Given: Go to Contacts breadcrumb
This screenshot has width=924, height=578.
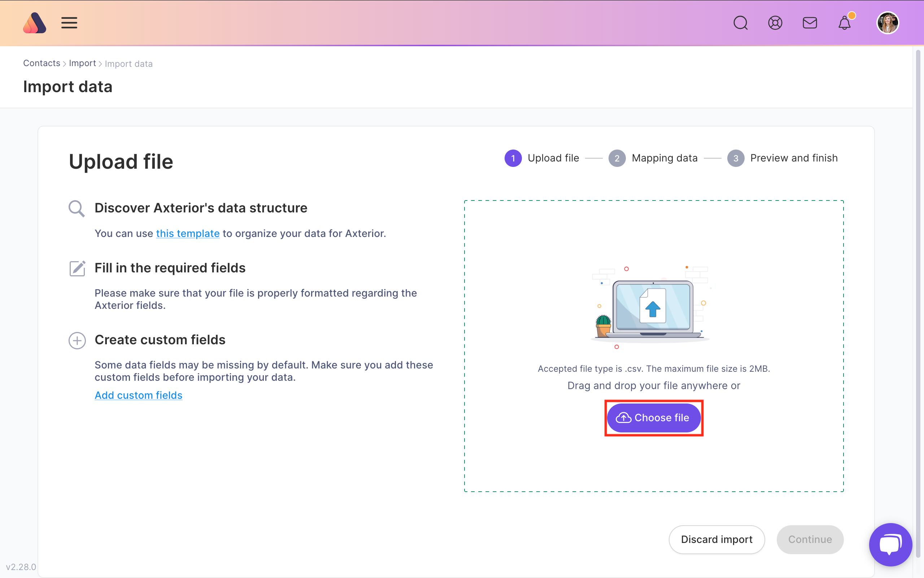Looking at the screenshot, I should pyautogui.click(x=42, y=63).
